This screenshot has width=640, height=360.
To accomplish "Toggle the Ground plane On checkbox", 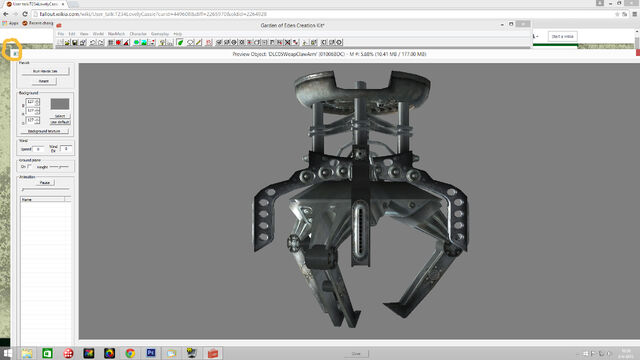I will (29, 167).
